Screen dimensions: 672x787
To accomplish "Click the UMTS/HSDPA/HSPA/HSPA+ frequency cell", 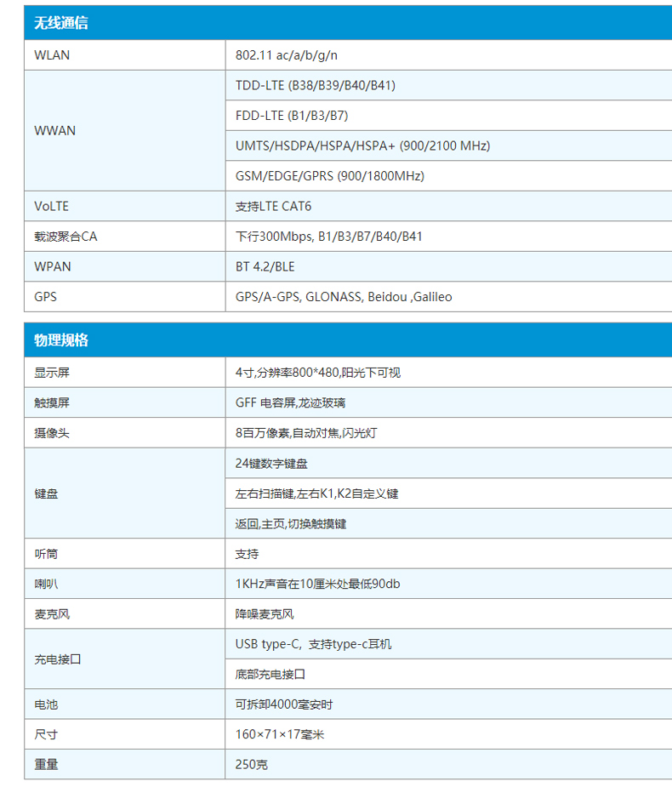I will pos(362,145).
